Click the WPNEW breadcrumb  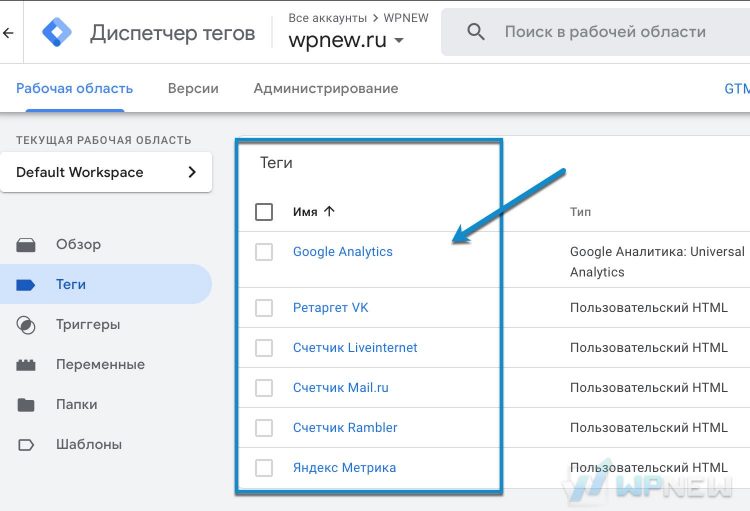point(406,18)
